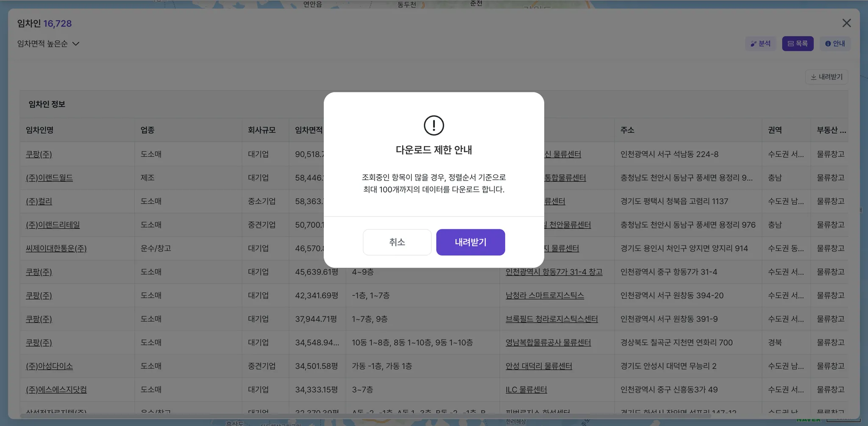Screen dimensions: 868x426
Task: Click area value 45,639.61평
Action: click(316, 272)
